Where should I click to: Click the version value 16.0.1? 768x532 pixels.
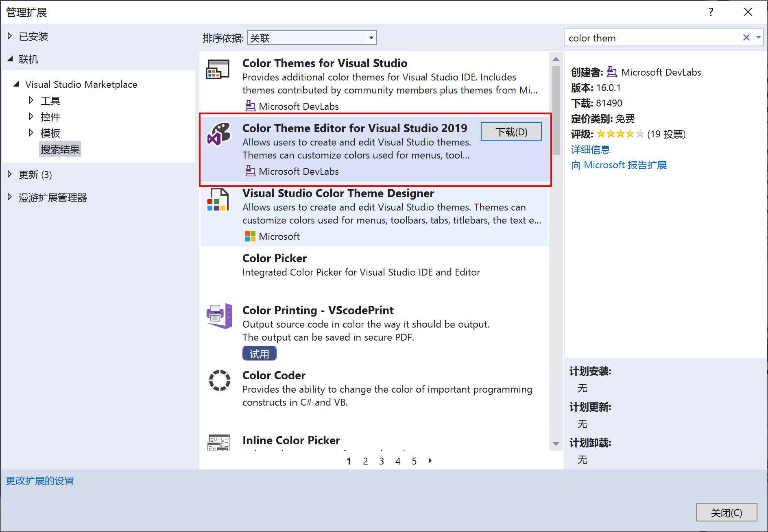[608, 88]
